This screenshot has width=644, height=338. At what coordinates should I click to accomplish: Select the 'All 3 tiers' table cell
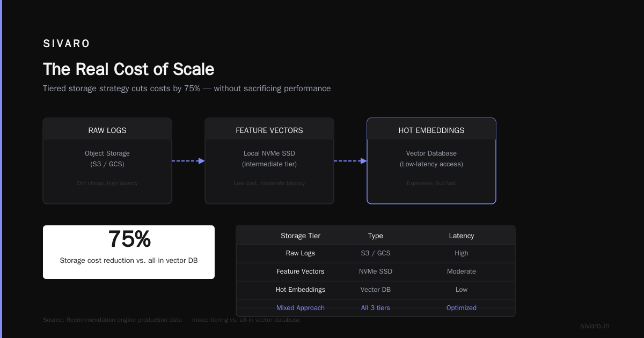point(376,308)
